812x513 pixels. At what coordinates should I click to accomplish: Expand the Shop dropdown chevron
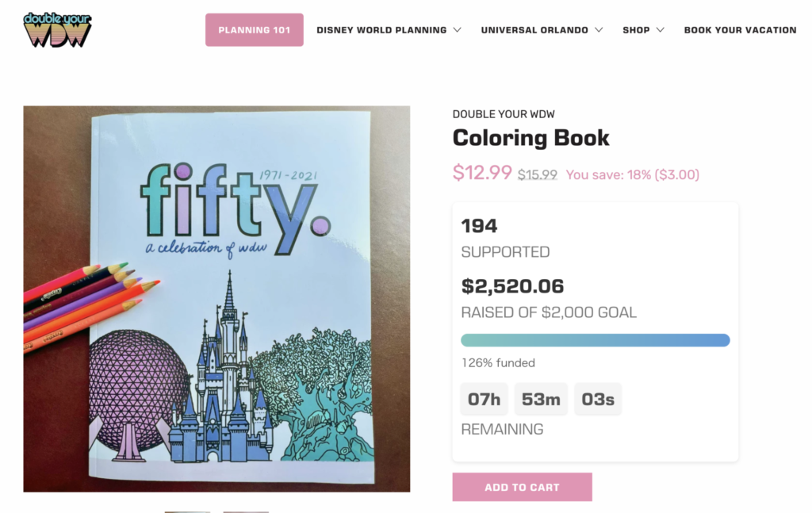[x=661, y=30]
